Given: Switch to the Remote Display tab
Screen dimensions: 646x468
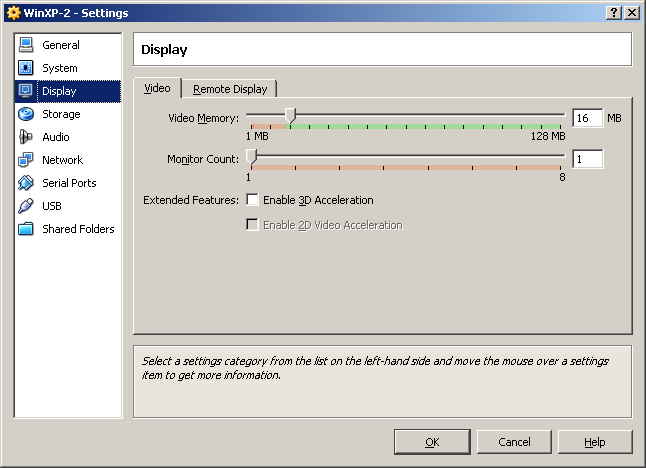Looking at the screenshot, I should pyautogui.click(x=230, y=89).
